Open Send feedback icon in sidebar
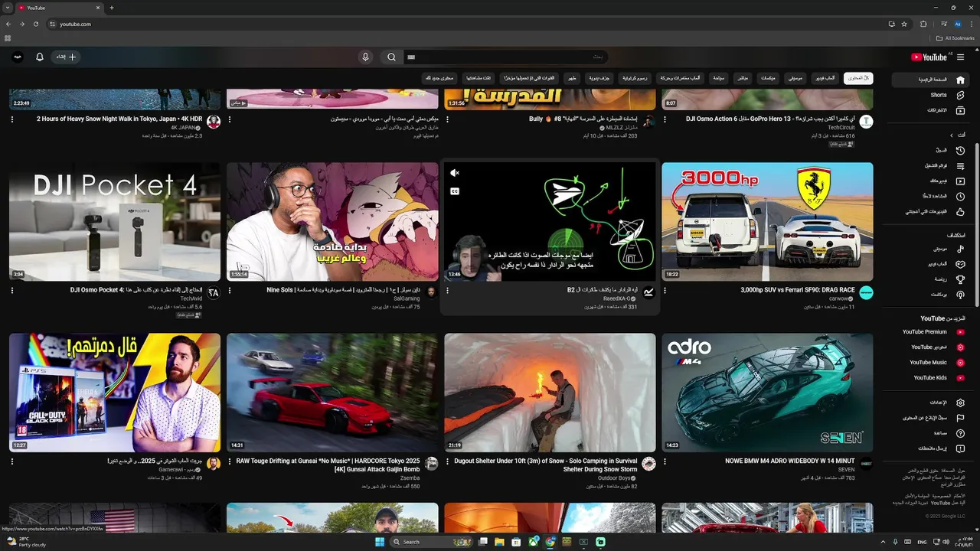Viewport: 980px width, 551px height. pyautogui.click(x=960, y=448)
